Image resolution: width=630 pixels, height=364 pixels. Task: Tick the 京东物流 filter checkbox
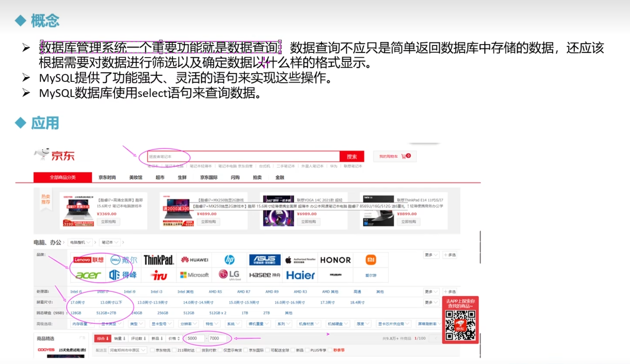(x=153, y=350)
